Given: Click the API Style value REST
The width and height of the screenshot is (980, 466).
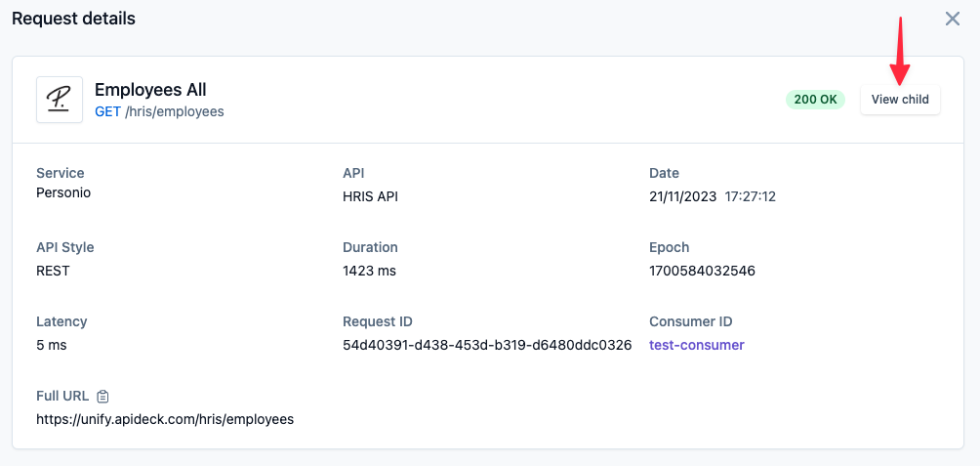Looking at the screenshot, I should [53, 271].
